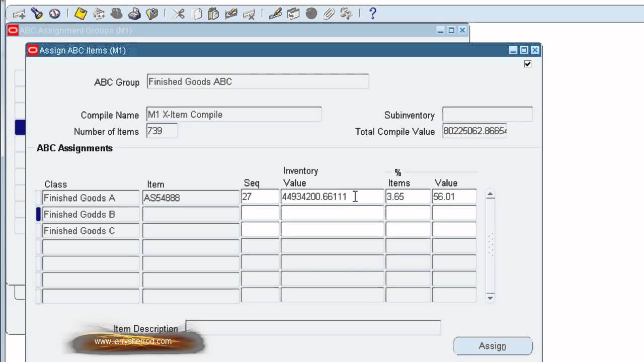This screenshot has width=644, height=362.
Task: Select the Finished Goods C class cell
Action: pyautogui.click(x=91, y=231)
